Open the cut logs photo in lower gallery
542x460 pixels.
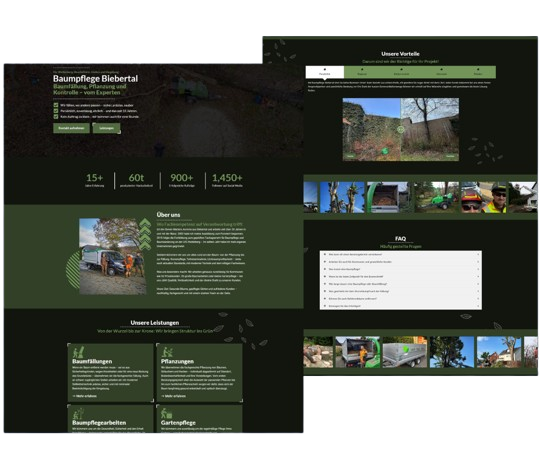click(x=318, y=352)
